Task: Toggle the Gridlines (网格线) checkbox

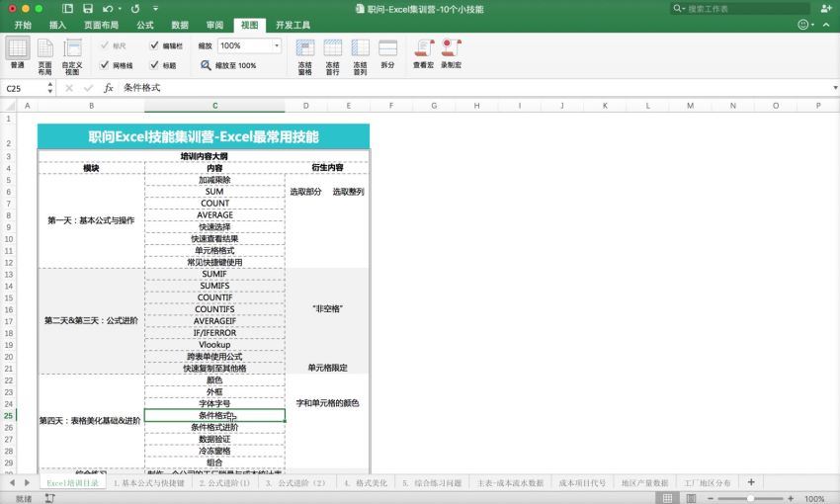Action: point(105,65)
